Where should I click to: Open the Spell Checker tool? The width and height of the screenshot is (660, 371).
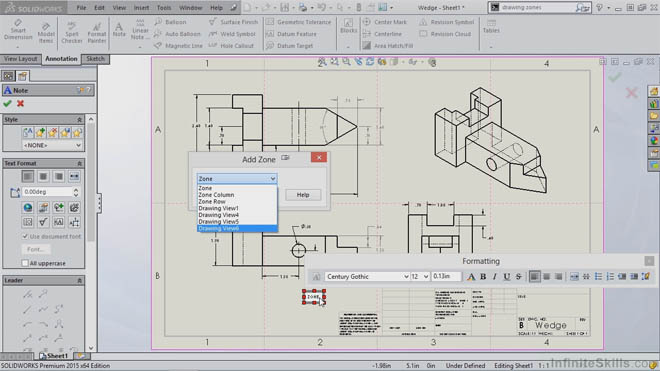click(72, 32)
